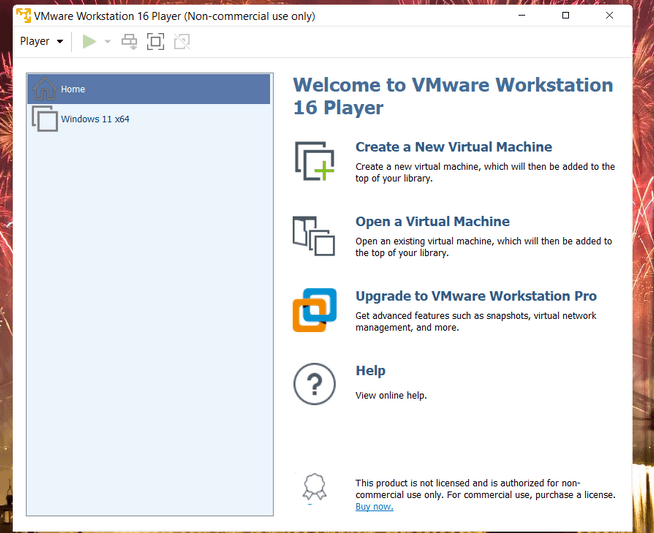Click the Workstation Pro orange-blue logo icon

pos(314,310)
